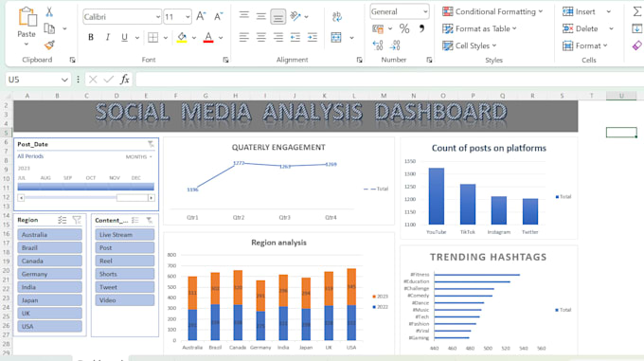This screenshot has width=644, height=361.
Task: Click the Borders icon
Action: [x=152, y=37]
